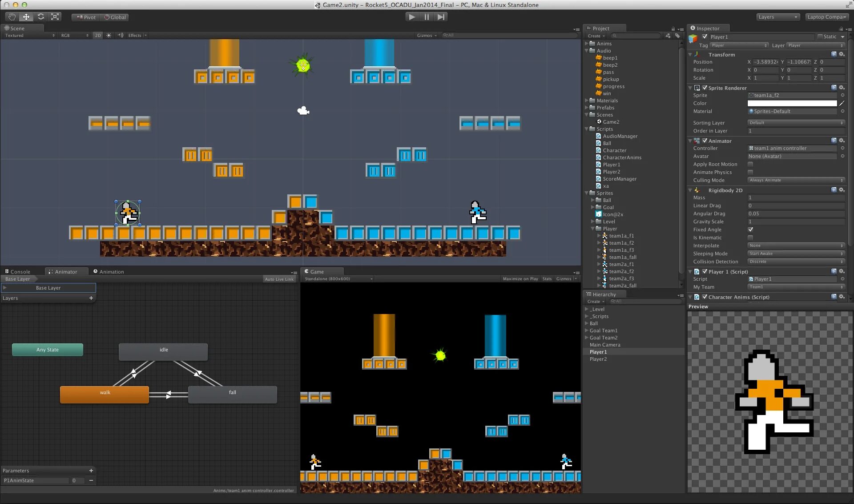
Task: Click the Rigidbody 2D component icon
Action: click(698, 190)
